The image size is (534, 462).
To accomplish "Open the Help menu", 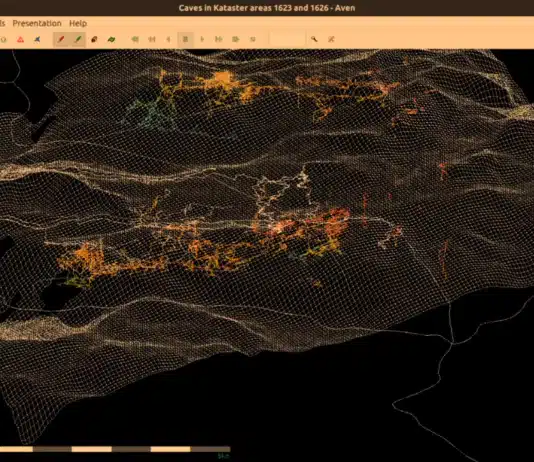I will pyautogui.click(x=78, y=23).
